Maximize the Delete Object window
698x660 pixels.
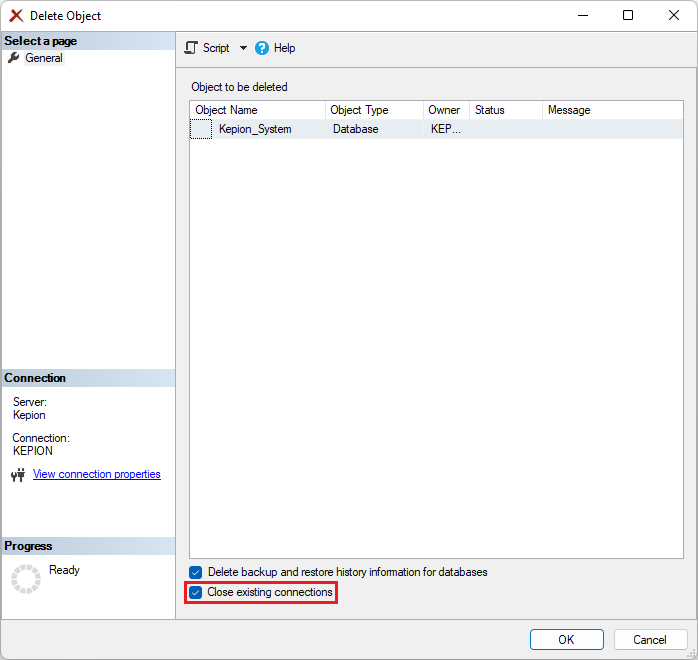click(628, 16)
